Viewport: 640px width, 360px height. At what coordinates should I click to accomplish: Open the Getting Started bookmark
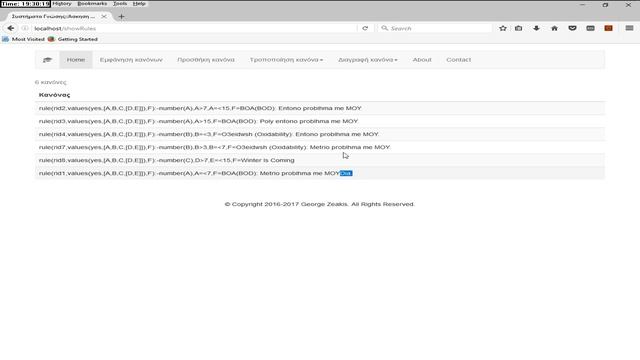point(73,39)
